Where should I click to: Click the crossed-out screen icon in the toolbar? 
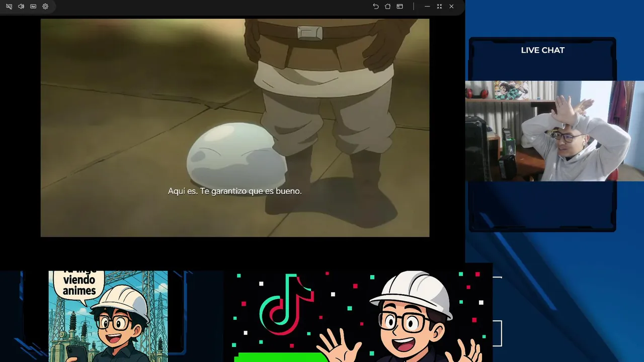9,7
